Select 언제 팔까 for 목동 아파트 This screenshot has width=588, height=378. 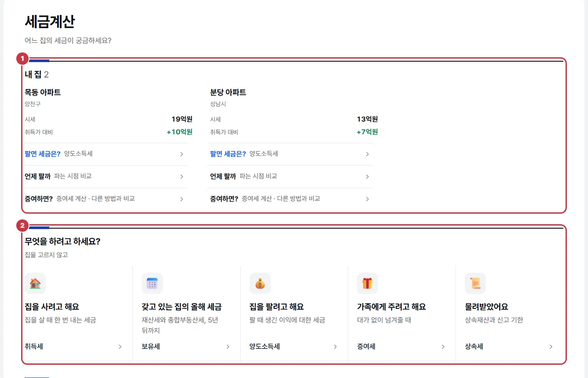pyautogui.click(x=38, y=176)
